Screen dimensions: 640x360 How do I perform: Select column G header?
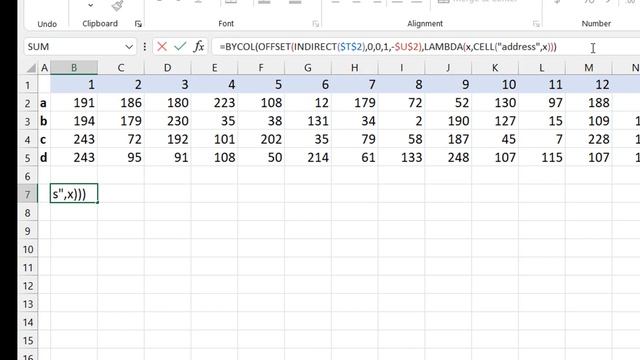coord(308,68)
